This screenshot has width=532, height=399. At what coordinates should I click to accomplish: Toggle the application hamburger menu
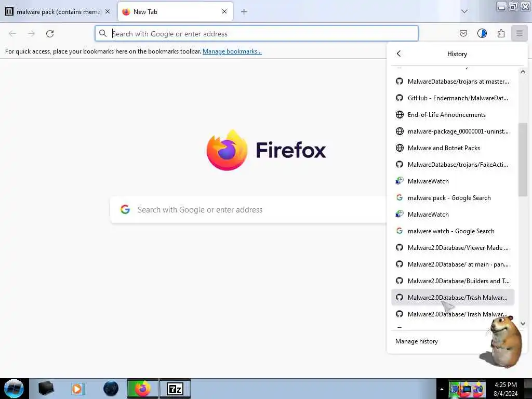520,33
